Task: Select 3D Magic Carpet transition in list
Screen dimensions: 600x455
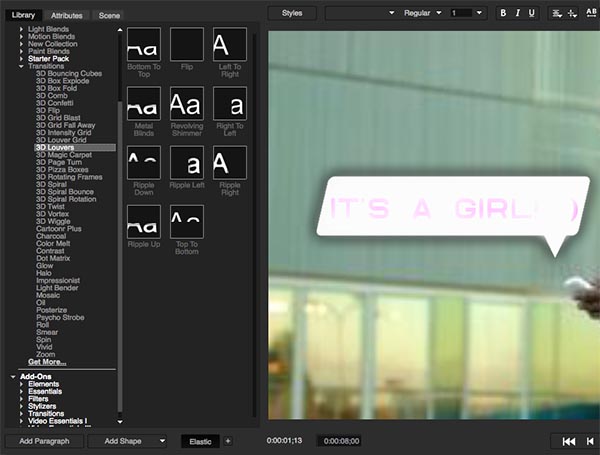Action: [65, 155]
